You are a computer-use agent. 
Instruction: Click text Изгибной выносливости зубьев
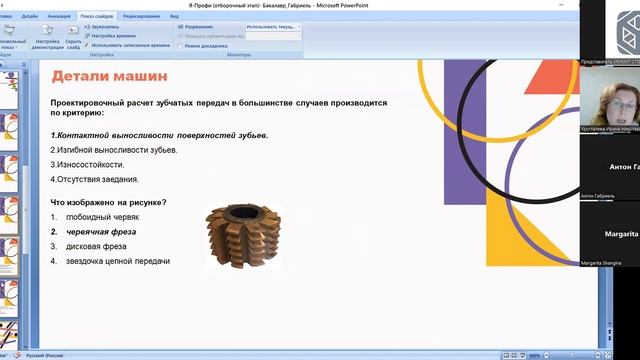tap(117, 150)
